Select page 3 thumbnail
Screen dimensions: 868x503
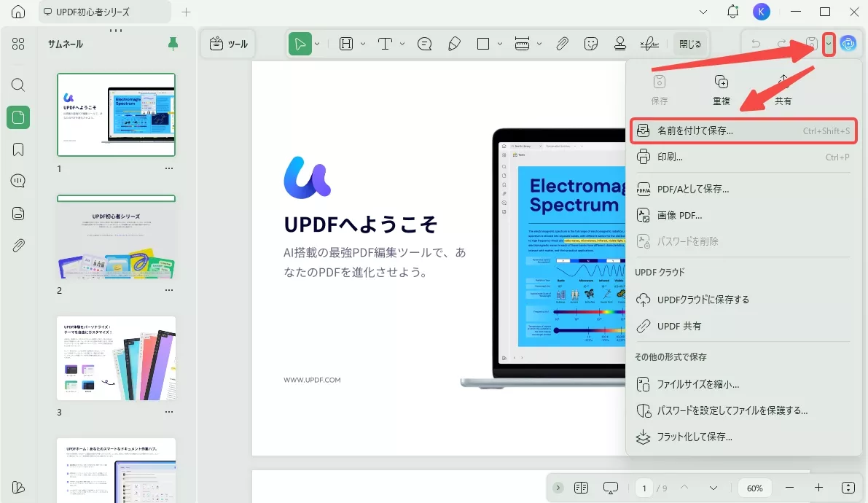click(117, 359)
